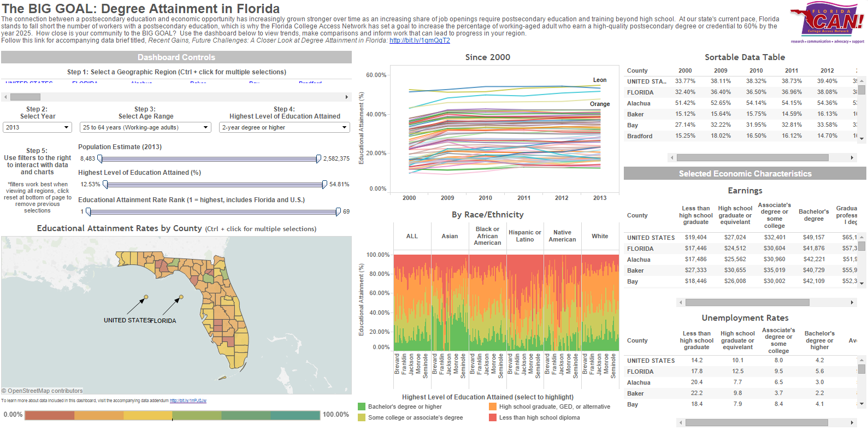The width and height of the screenshot is (868, 430).
Task: Click left scroll arrow under Earnings table
Action: tap(681, 302)
